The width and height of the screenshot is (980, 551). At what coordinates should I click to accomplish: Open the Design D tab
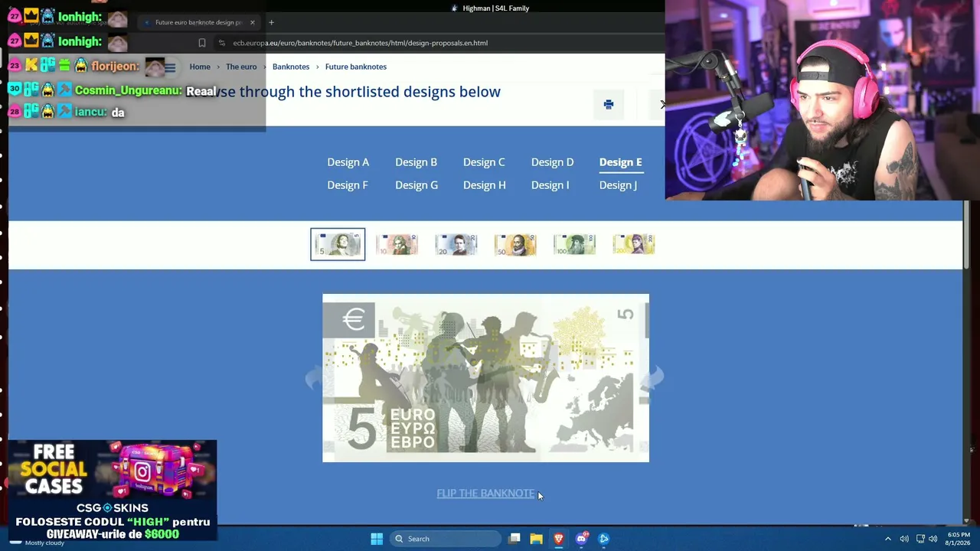[552, 162]
